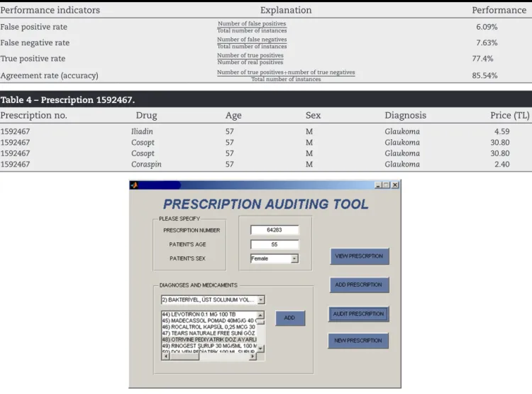This screenshot has height=394, width=532.
Task: Click the 7.63% false negative rate value
Action: pyautogui.click(x=487, y=43)
